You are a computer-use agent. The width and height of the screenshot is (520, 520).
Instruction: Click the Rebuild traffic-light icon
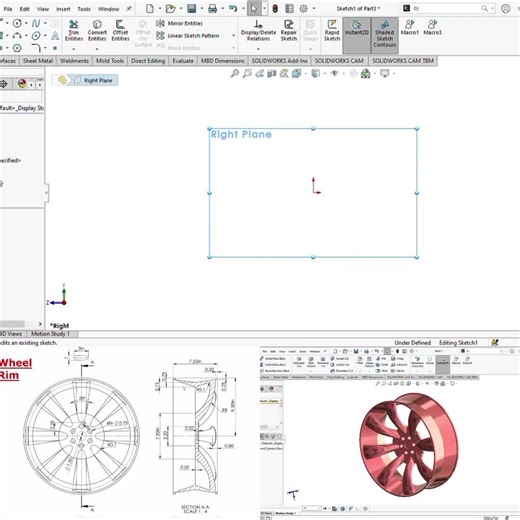(x=275, y=9)
